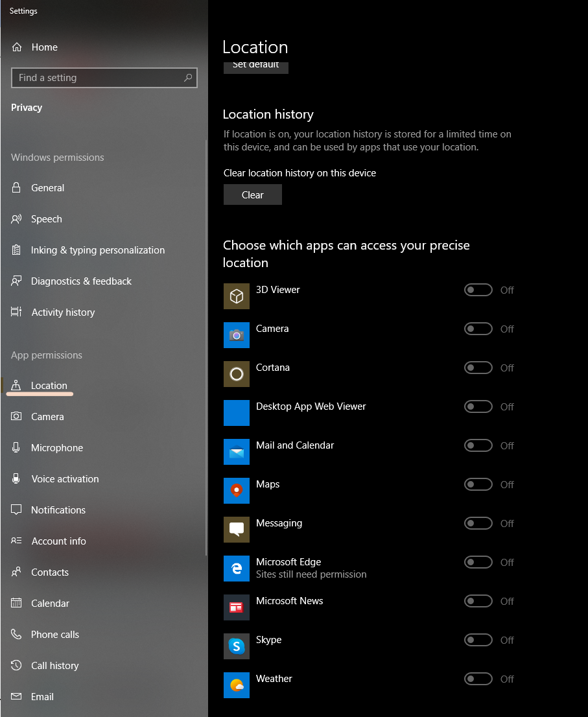The width and height of the screenshot is (588, 717).
Task: Click the Skype app icon
Action: [x=237, y=646]
